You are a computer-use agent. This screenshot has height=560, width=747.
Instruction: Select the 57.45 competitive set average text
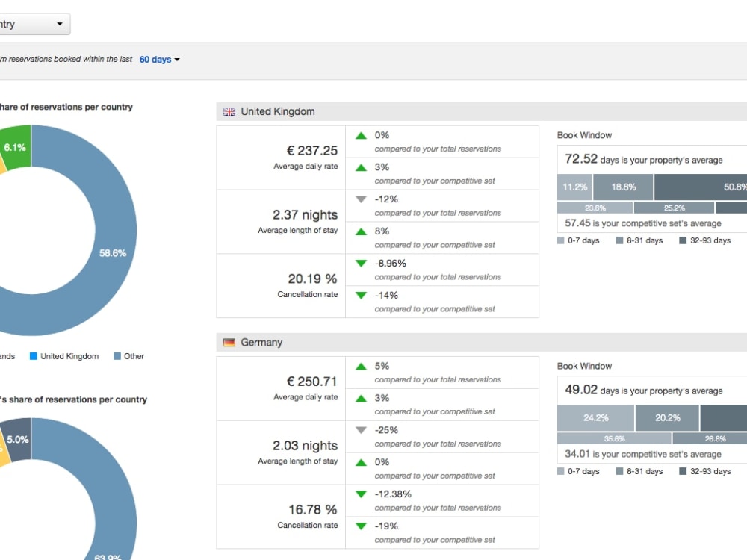click(643, 223)
